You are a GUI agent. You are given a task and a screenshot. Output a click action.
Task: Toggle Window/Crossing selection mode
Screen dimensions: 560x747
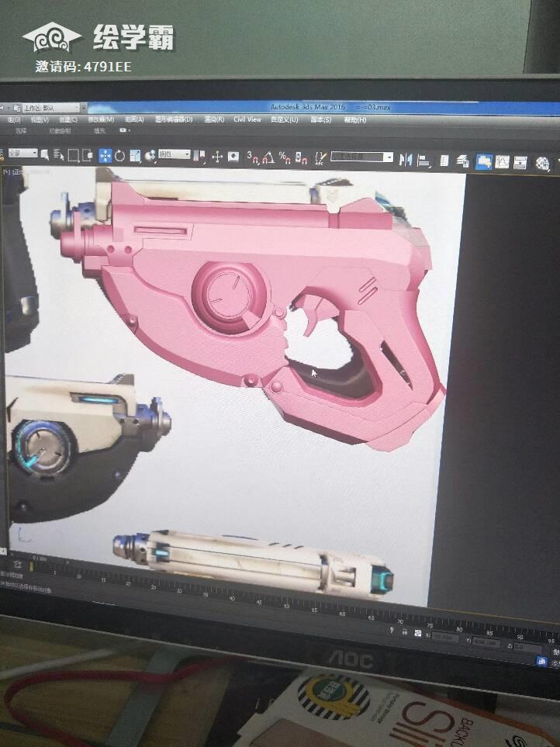(88, 155)
